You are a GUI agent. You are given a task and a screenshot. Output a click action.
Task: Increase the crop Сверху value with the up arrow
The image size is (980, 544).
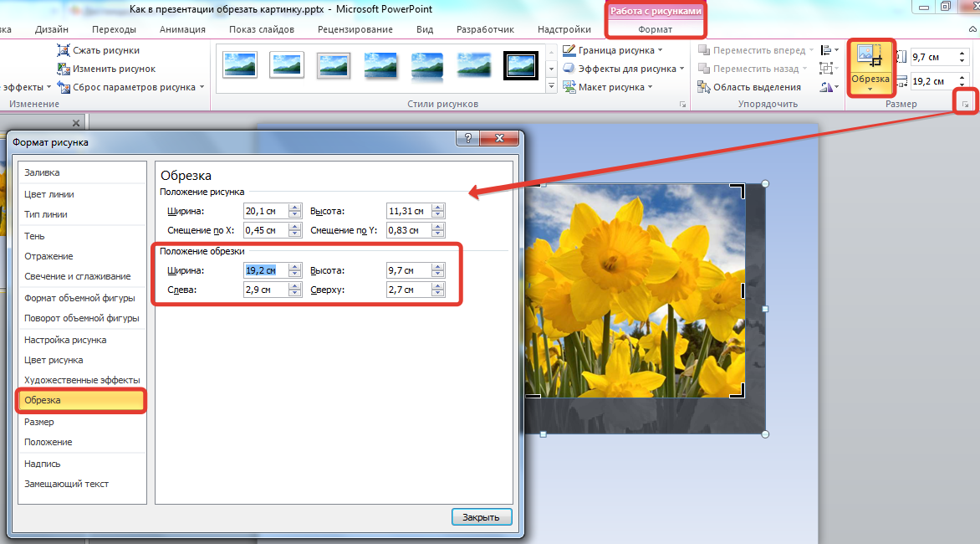[x=439, y=287]
